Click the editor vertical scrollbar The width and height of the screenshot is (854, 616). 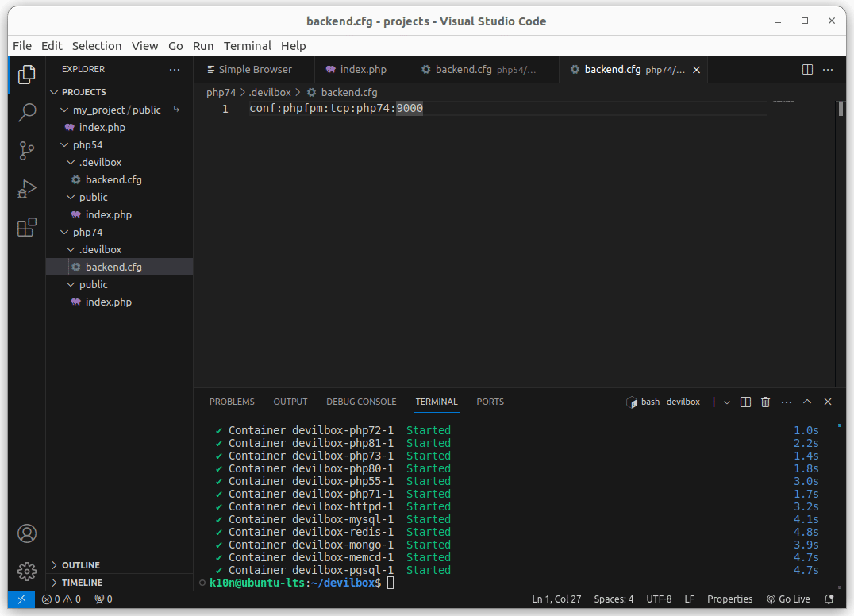[x=840, y=238]
